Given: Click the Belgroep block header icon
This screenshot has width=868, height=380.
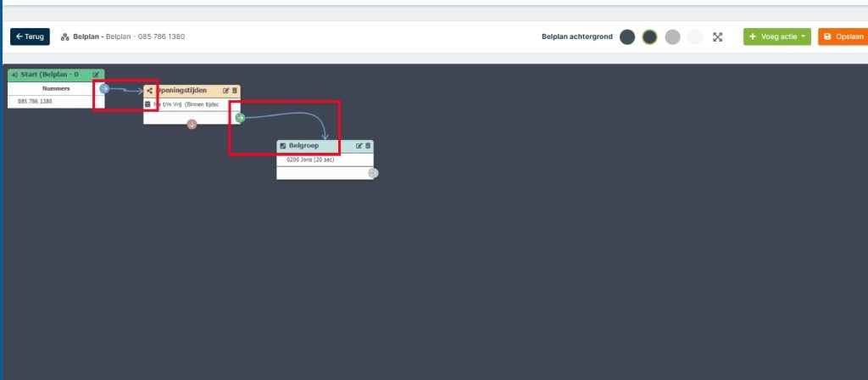Looking at the screenshot, I should (283, 146).
